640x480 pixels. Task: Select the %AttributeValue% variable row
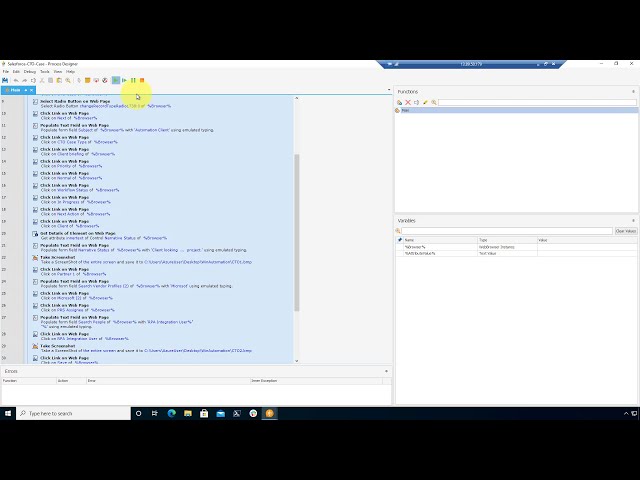pyautogui.click(x=516, y=253)
